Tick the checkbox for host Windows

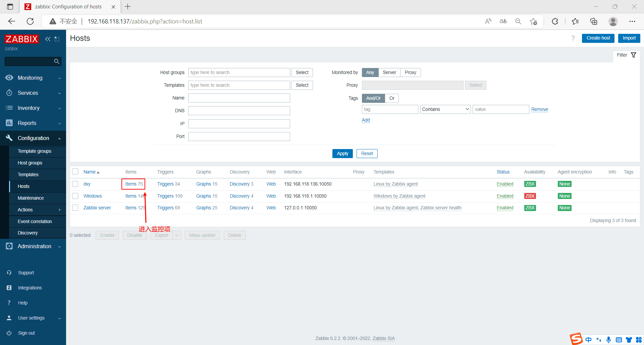(x=75, y=196)
